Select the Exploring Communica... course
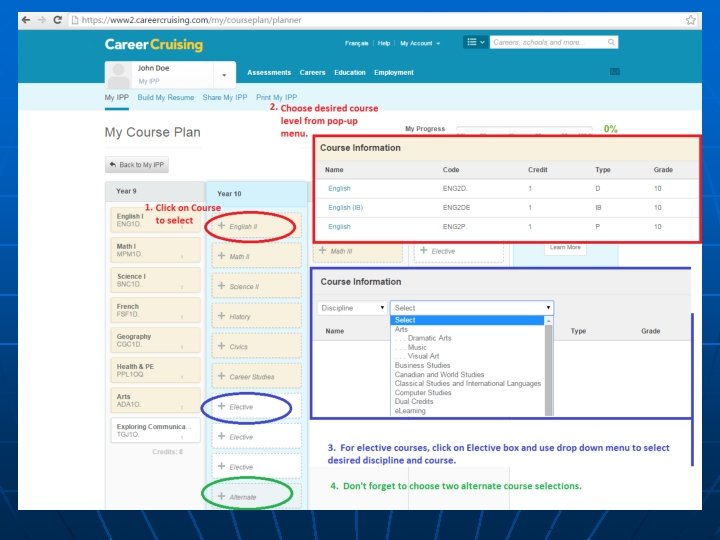Viewport: 720px width, 540px height. point(156,430)
